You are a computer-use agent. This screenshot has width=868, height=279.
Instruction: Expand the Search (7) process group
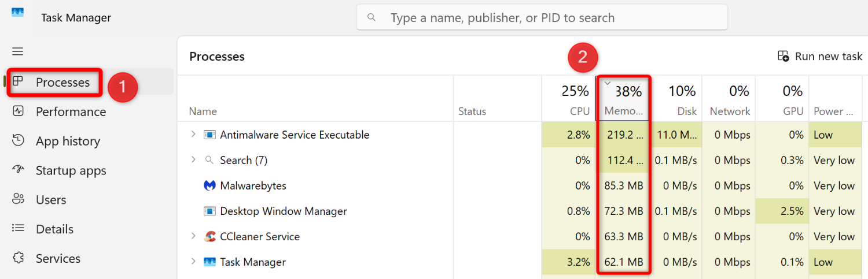[x=193, y=160]
